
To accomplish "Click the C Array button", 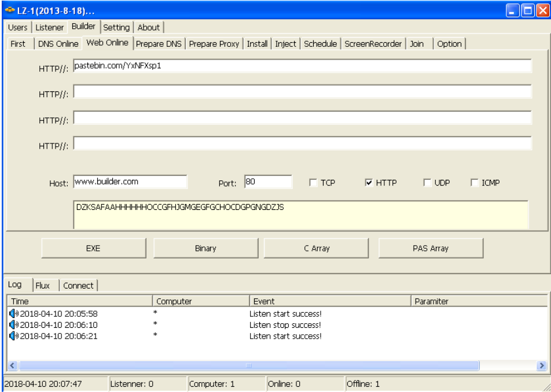I will pos(317,249).
